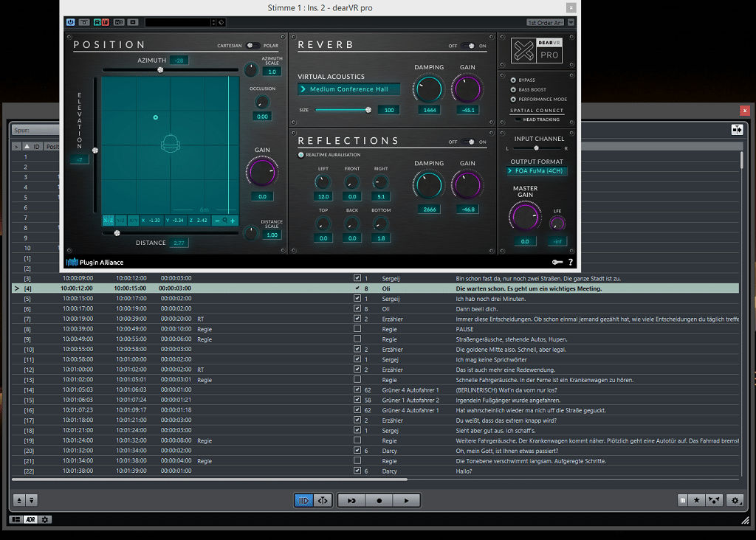Open the Output Format FOA FuMa dropdown
This screenshot has height=540, width=756.
click(537, 171)
